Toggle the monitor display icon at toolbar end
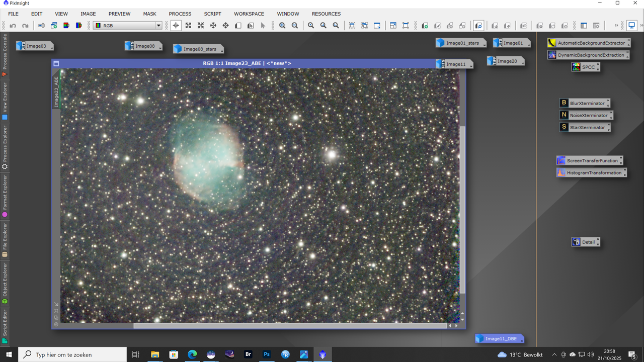644x362 pixels. point(632,26)
